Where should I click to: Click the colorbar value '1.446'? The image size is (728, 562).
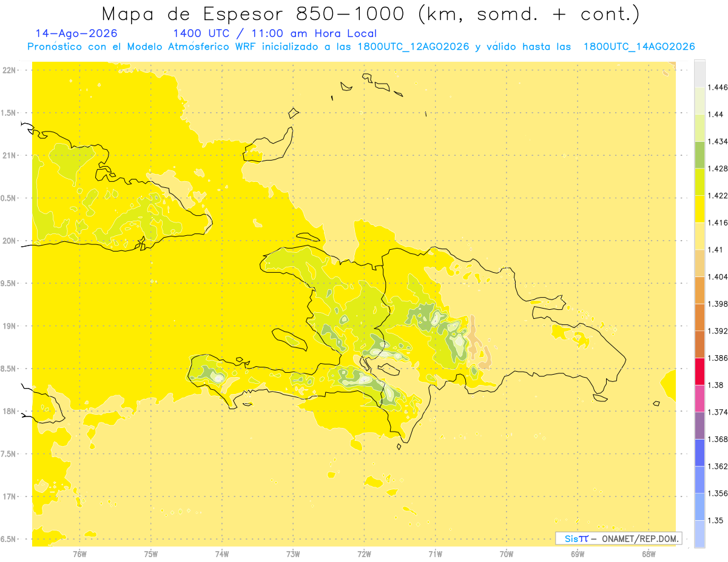click(718, 87)
